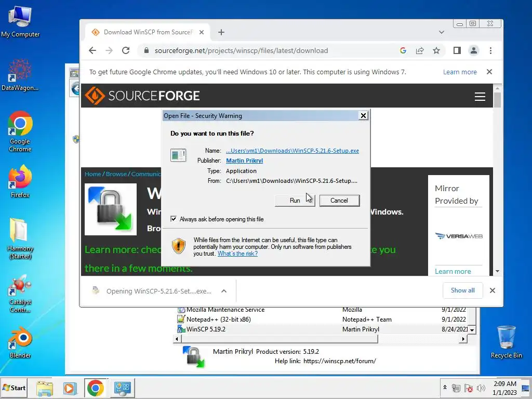The height and width of the screenshot is (399, 532).
Task: Click Chrome taskbar button
Action: pos(96,388)
